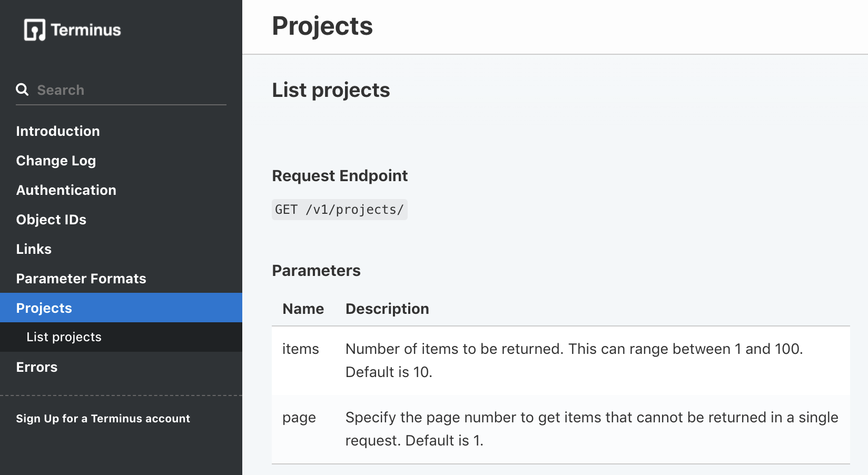Open the Parameter Formats section
The height and width of the screenshot is (475, 868).
click(81, 279)
